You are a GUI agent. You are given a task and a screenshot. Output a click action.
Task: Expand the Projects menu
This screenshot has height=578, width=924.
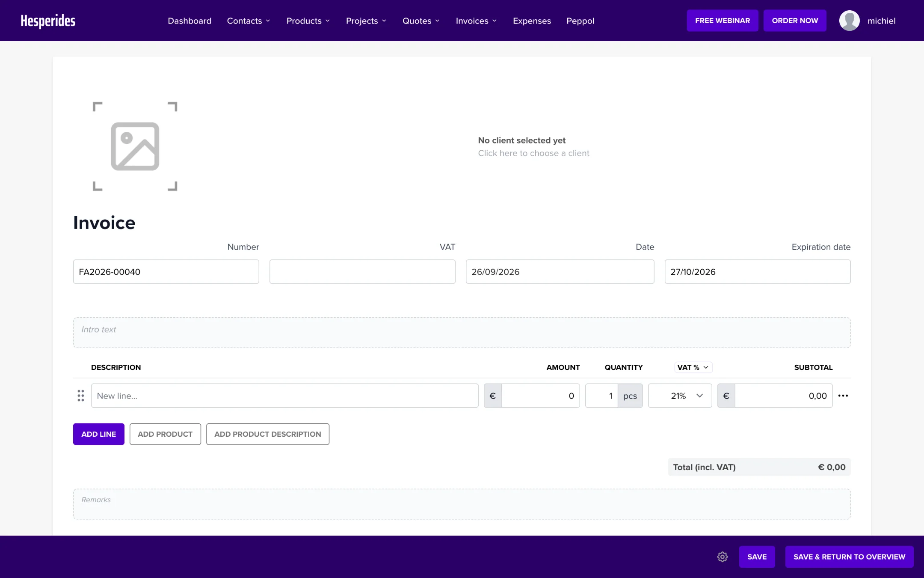click(366, 21)
